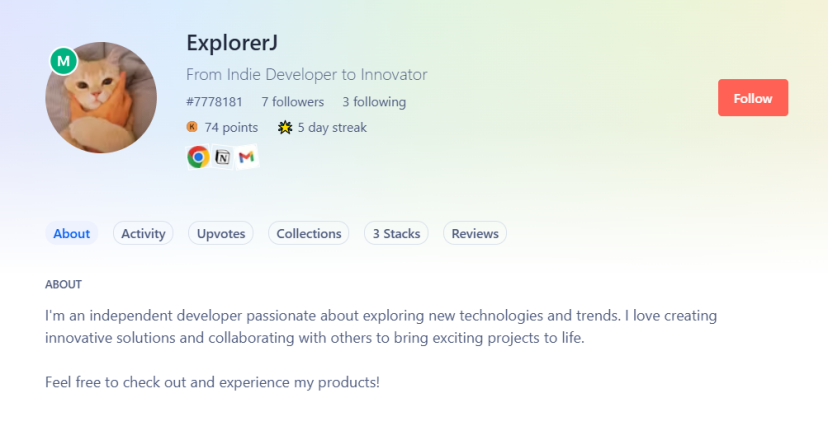828x426 pixels.
Task: Select the Gmail icon in the profile stack
Action: (247, 157)
